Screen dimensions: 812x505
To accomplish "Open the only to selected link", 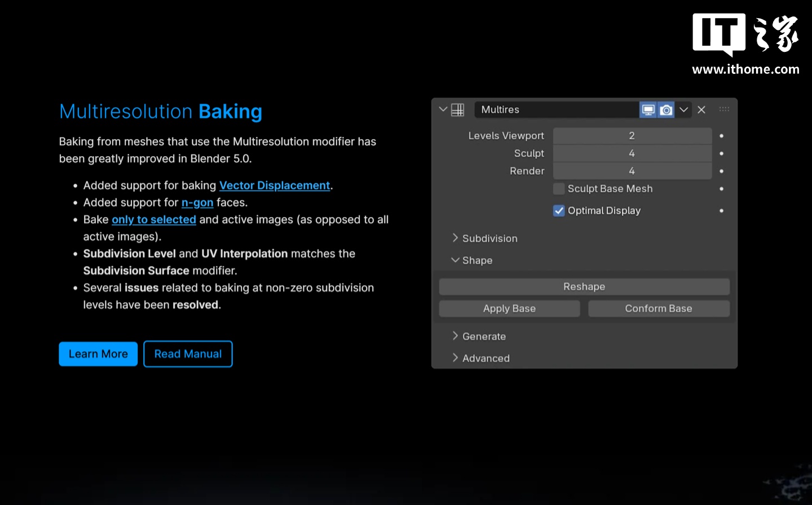I will [154, 220].
